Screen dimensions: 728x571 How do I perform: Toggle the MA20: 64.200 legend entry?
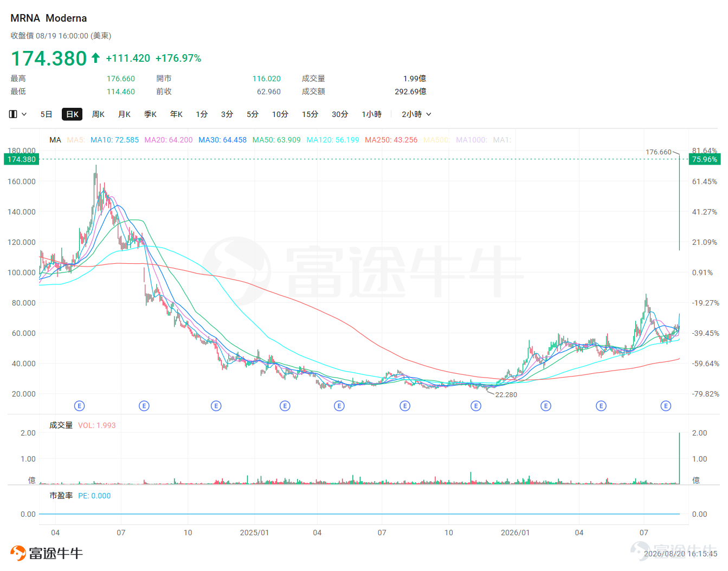169,140
